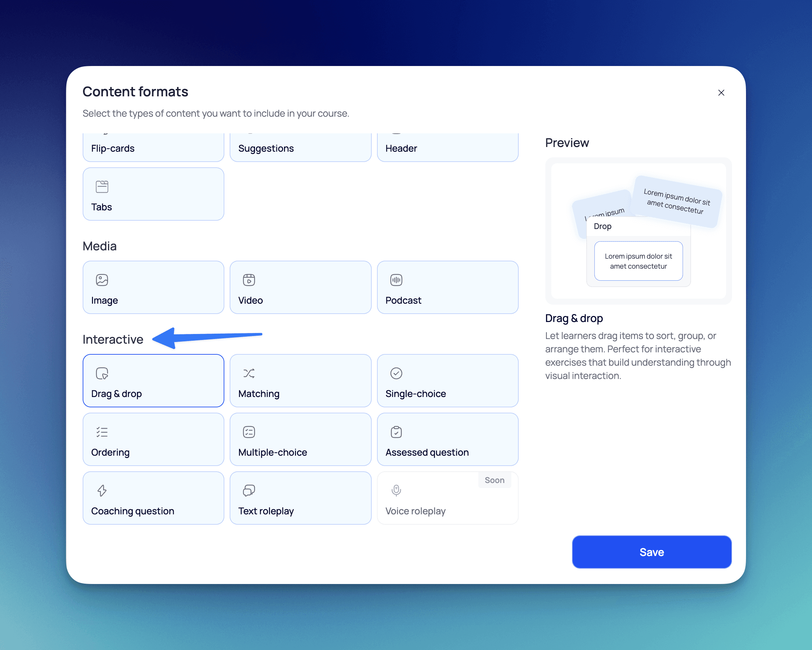The image size is (812, 650).
Task: Select the Coaching question lightning icon
Action: tap(102, 490)
